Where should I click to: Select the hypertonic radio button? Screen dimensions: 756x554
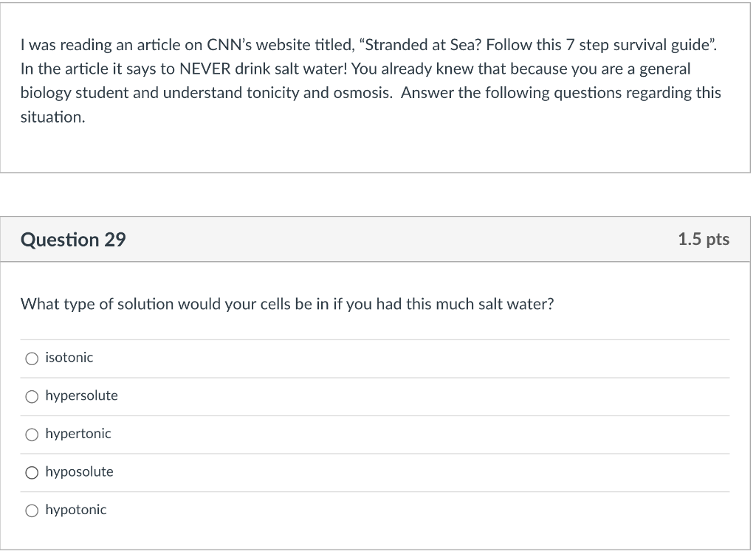(32, 434)
